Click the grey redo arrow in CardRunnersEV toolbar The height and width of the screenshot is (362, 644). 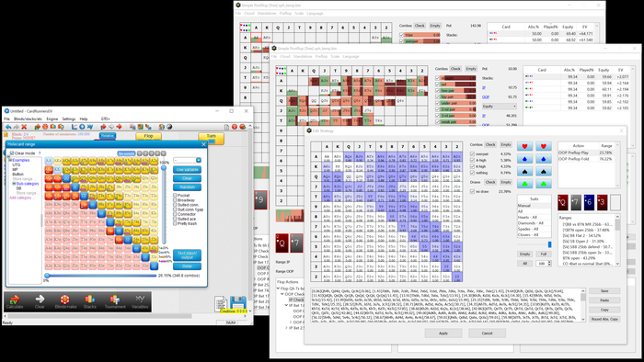[x=16, y=127]
